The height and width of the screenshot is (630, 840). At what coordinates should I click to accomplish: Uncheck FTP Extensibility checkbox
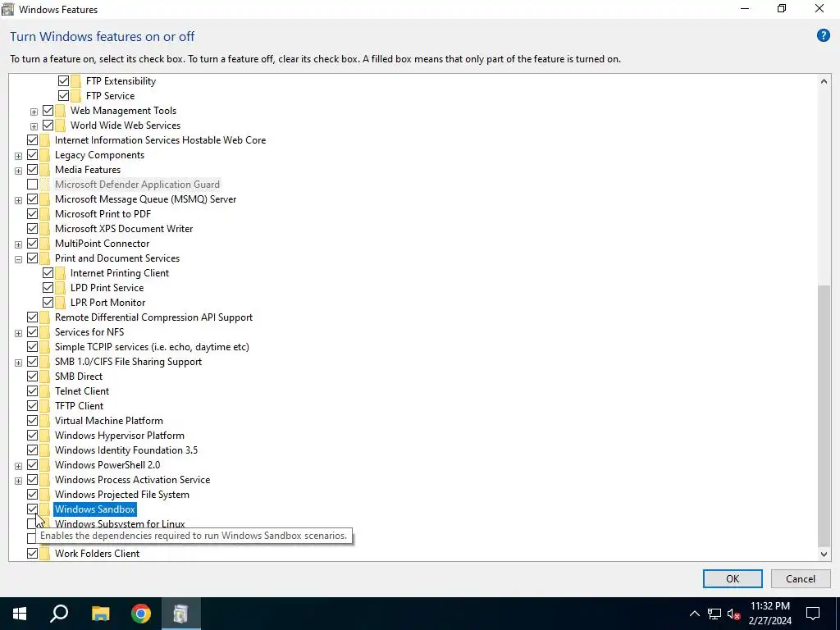(x=63, y=81)
